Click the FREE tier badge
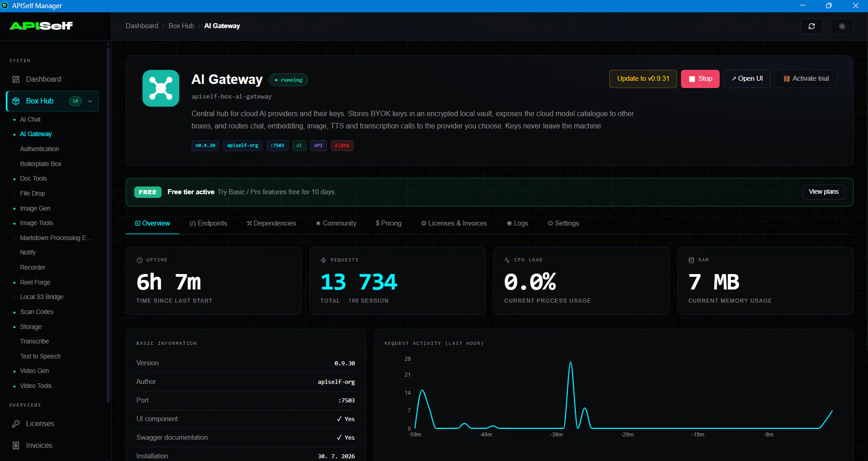868x461 pixels. pyautogui.click(x=148, y=192)
